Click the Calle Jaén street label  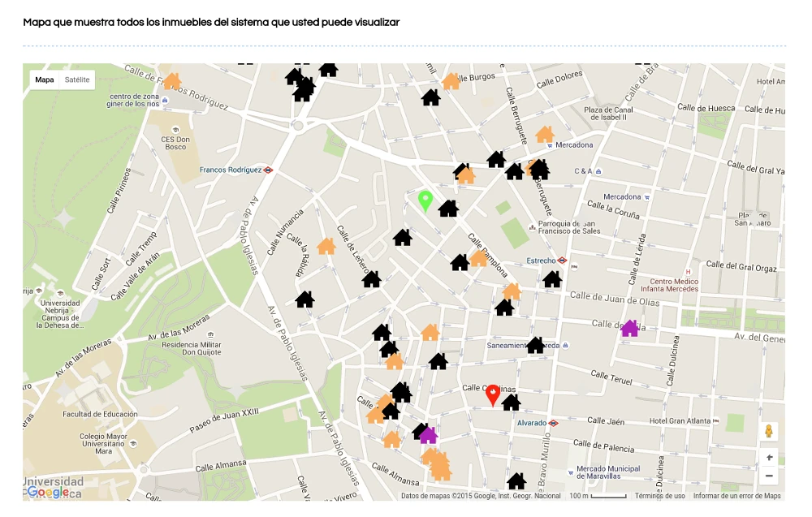click(606, 421)
